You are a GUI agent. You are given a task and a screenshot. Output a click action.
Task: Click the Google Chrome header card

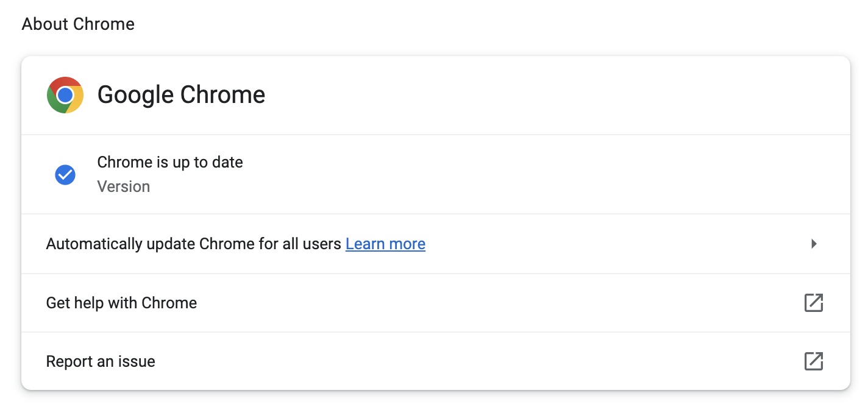tap(427, 95)
